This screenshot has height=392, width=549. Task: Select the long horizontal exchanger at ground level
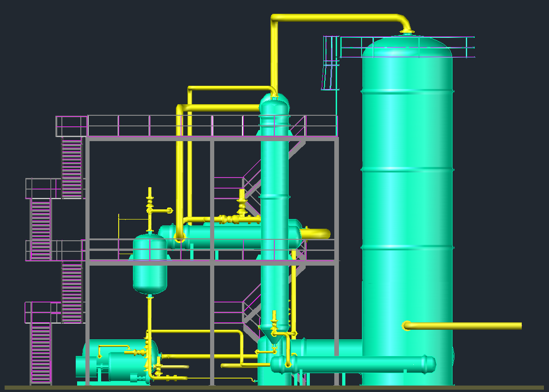[x=353, y=364]
